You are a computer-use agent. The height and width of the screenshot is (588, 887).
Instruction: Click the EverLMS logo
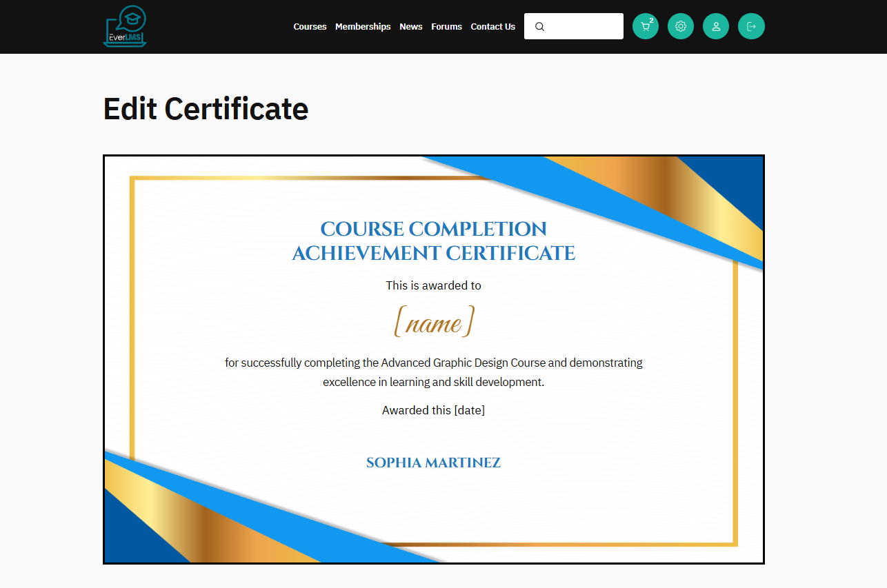[x=125, y=27]
